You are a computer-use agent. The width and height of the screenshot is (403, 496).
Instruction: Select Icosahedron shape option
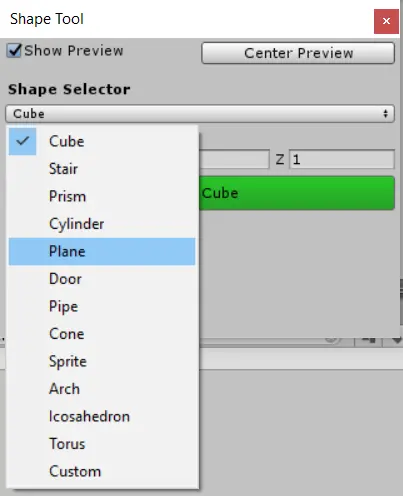(102, 416)
